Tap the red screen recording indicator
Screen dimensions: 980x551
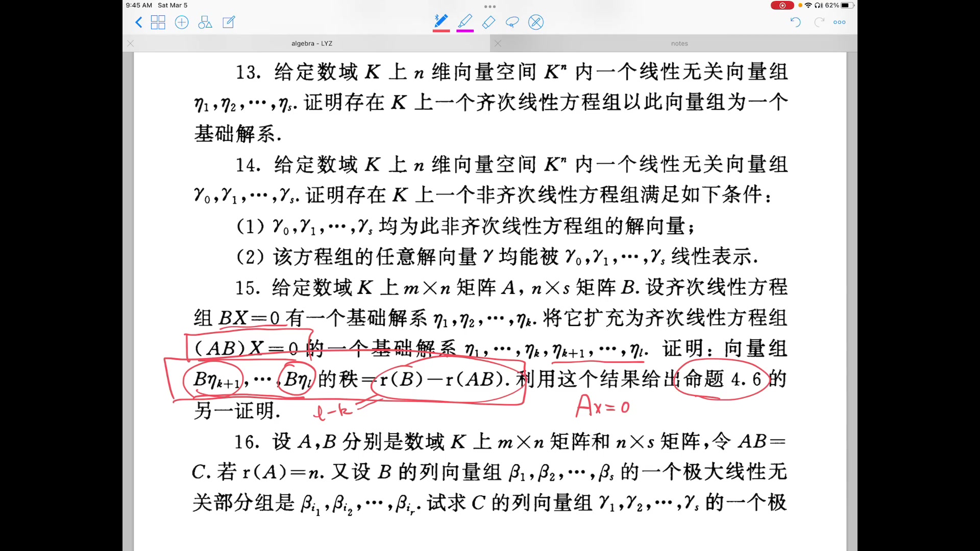pyautogui.click(x=782, y=5)
